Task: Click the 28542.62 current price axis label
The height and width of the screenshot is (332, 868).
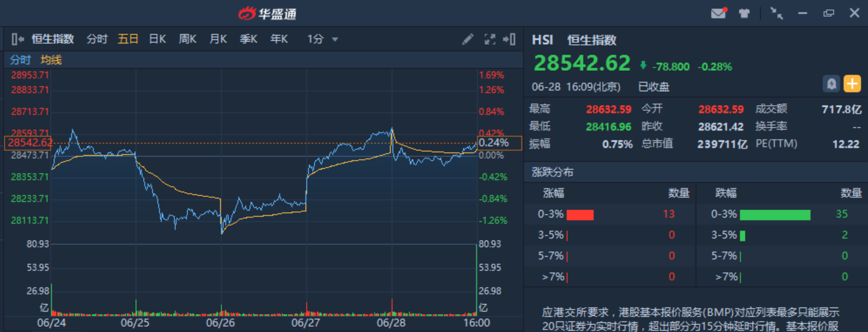Action: [29, 143]
